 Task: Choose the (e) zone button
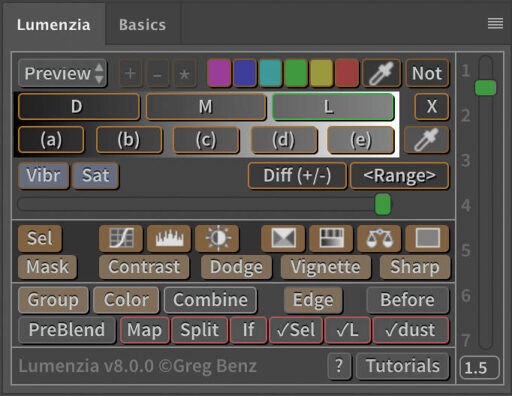361,140
